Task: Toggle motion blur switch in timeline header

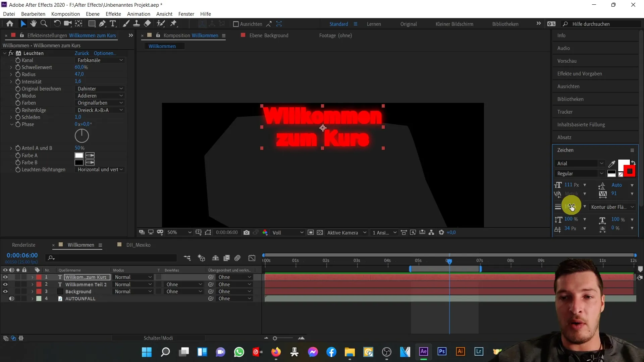Action: click(x=237, y=258)
